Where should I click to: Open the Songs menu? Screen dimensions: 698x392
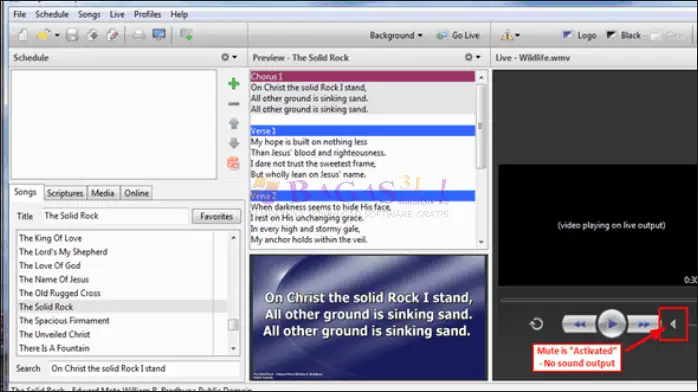89,14
